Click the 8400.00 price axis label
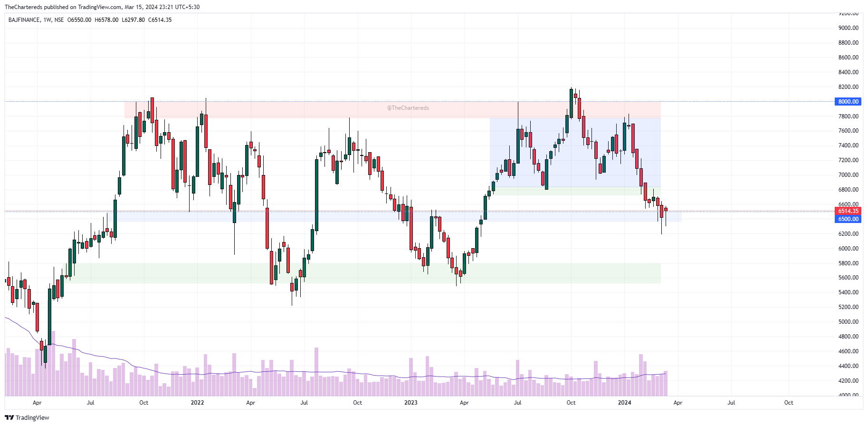This screenshot has width=868, height=426. [x=848, y=72]
